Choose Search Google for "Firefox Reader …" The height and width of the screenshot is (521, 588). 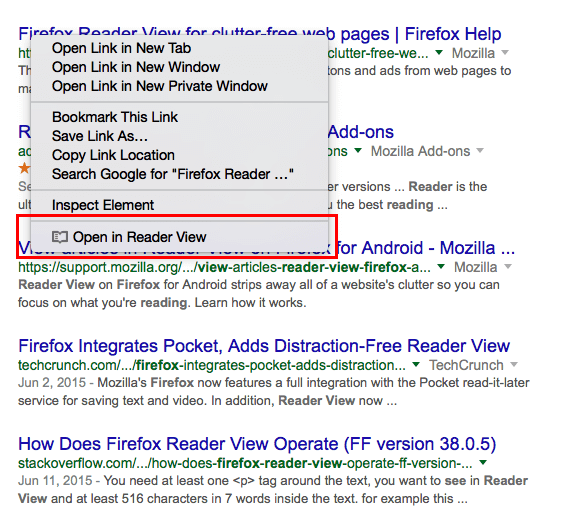(x=172, y=174)
